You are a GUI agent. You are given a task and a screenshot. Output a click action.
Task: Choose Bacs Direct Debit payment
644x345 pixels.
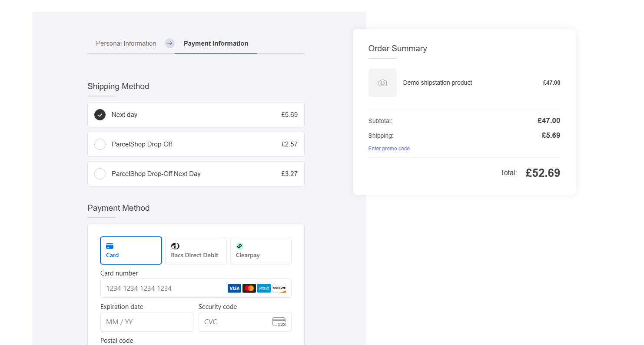click(196, 251)
